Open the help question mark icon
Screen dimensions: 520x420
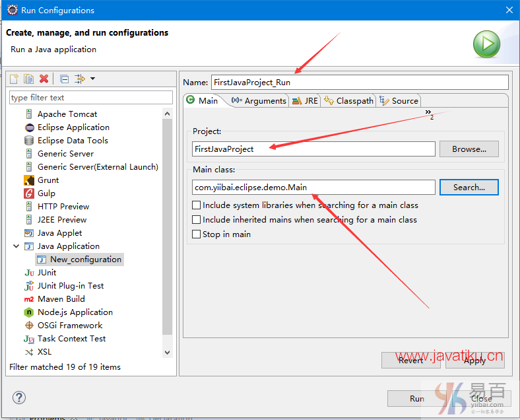19,398
